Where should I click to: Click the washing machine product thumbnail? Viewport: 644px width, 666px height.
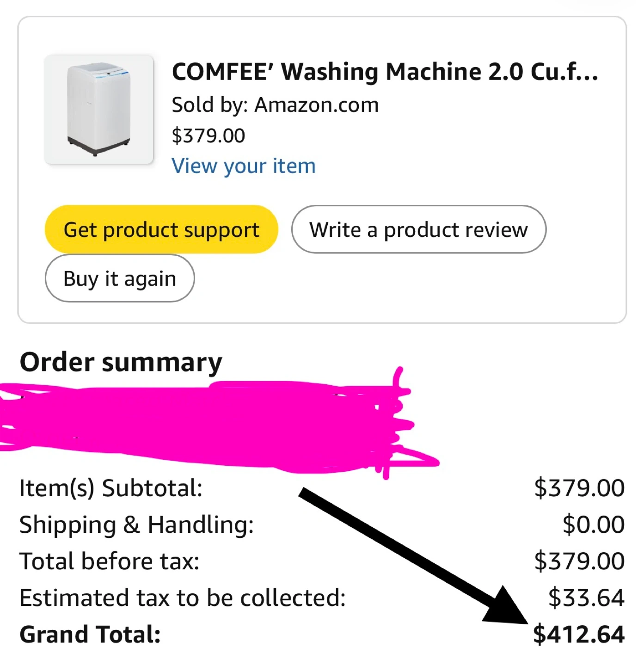point(98,110)
